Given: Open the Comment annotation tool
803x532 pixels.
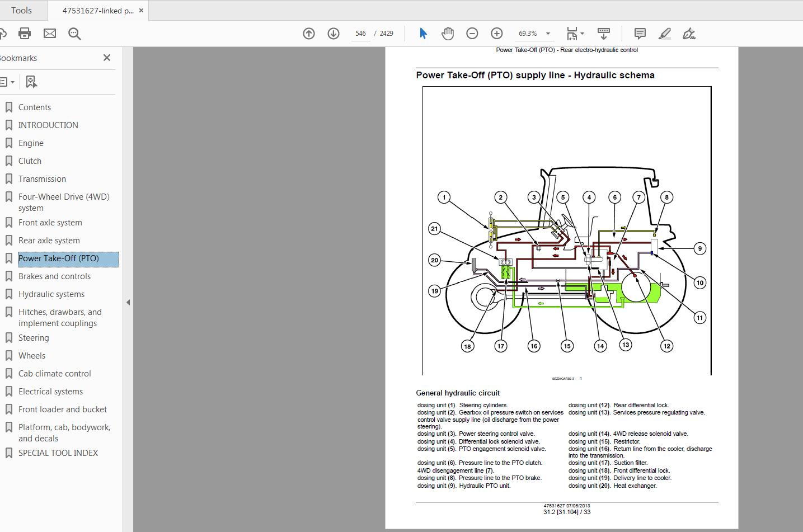Looking at the screenshot, I should [x=640, y=33].
